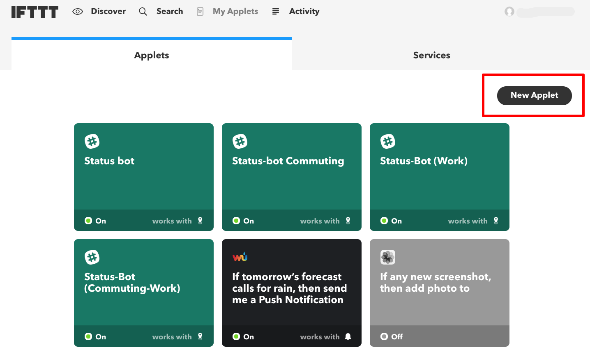Click the New Applet button
The width and height of the screenshot is (590, 364).
pos(535,96)
